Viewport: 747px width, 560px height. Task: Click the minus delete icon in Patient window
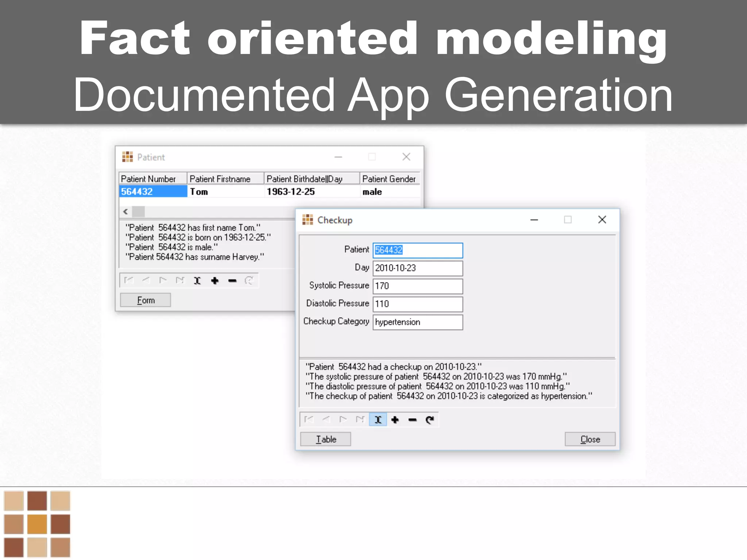pyautogui.click(x=232, y=281)
